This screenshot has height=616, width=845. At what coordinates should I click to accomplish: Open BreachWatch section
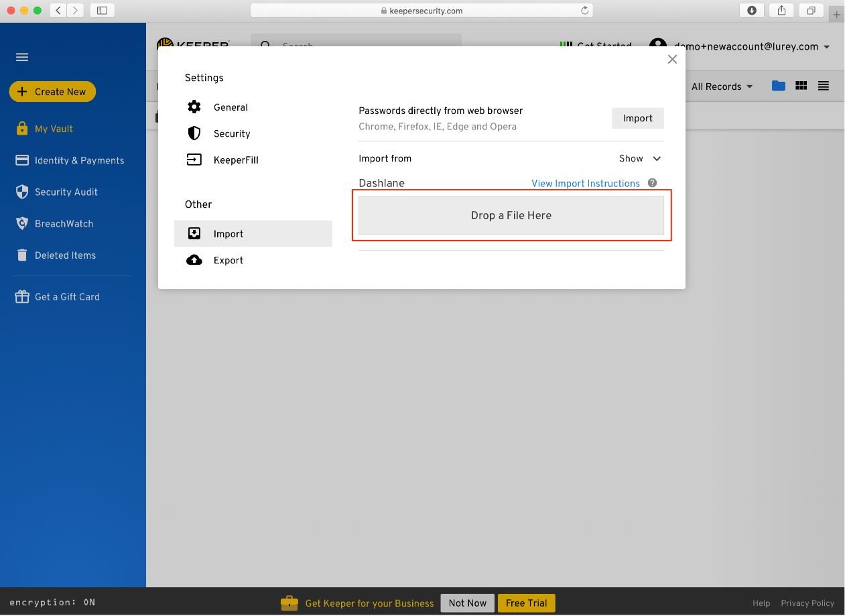64,224
